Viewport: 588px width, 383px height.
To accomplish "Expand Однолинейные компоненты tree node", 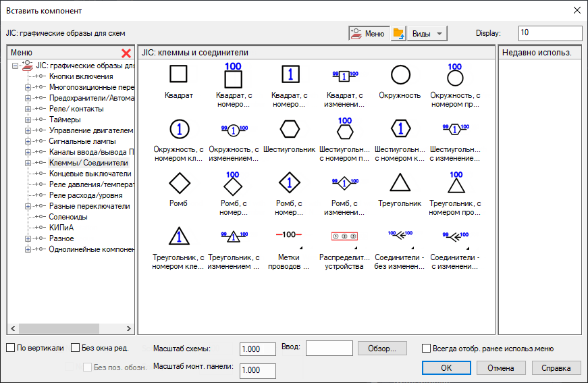I will click(28, 249).
